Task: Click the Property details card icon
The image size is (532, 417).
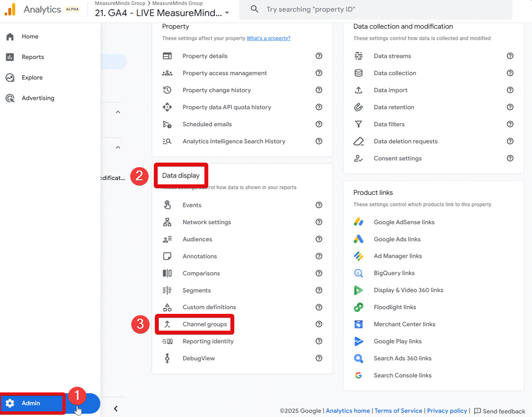Action: click(x=167, y=56)
